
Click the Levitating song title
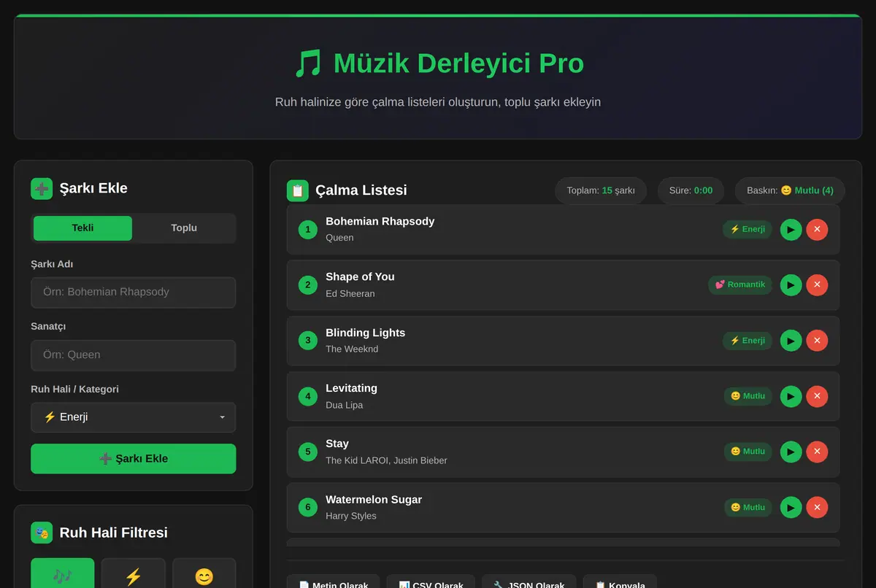351,388
